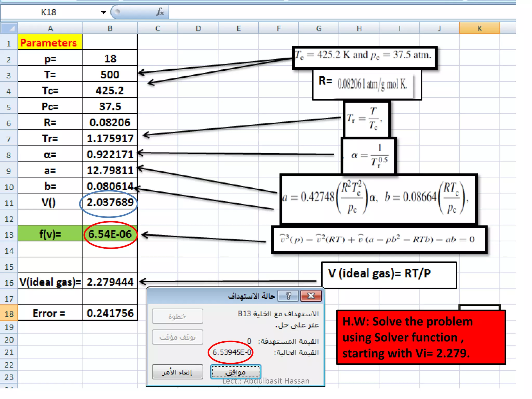Click the V (ideal gas)= RT/P box

click(x=389, y=275)
